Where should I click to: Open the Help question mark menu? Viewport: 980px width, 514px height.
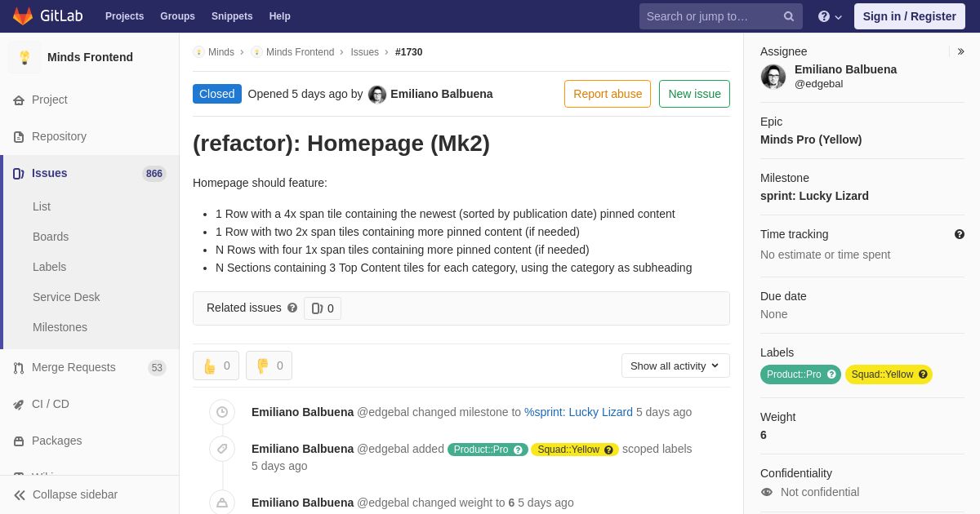[x=830, y=16]
